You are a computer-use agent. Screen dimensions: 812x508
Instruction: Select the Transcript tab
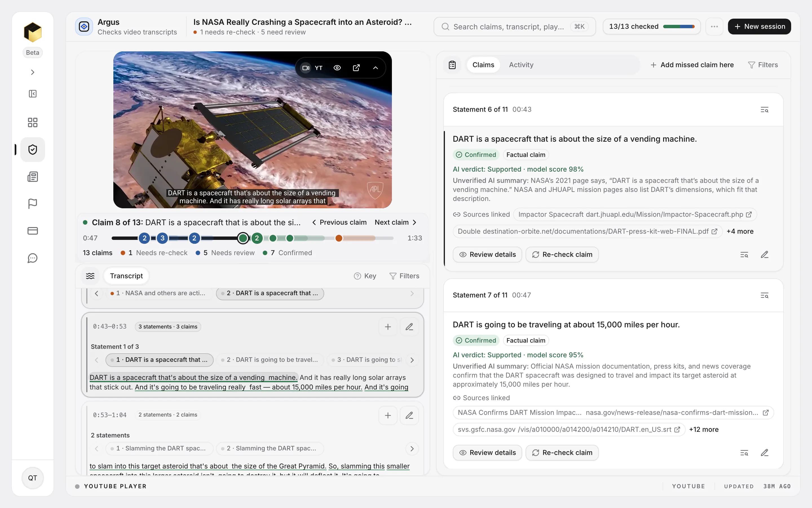click(126, 276)
